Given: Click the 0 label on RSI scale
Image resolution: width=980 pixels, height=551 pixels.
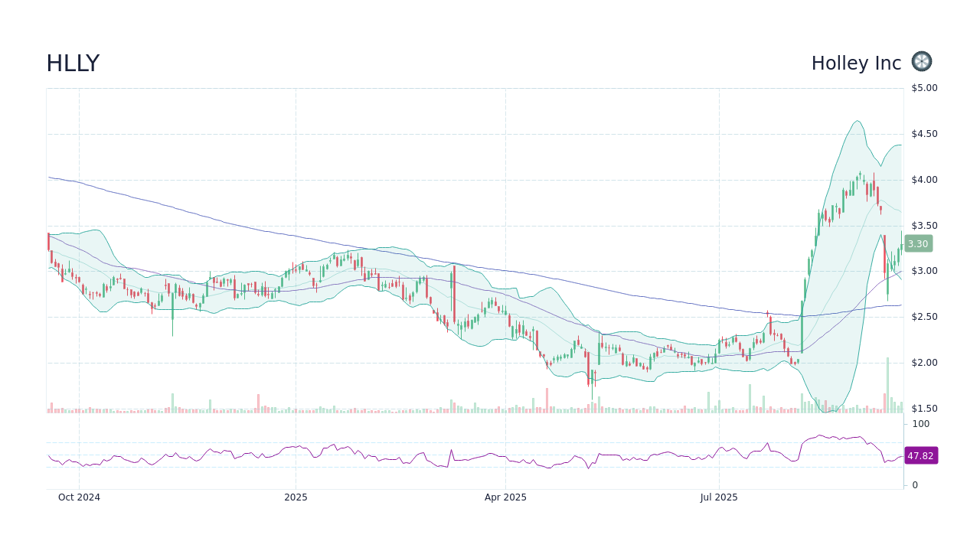Looking at the screenshot, I should point(913,484).
